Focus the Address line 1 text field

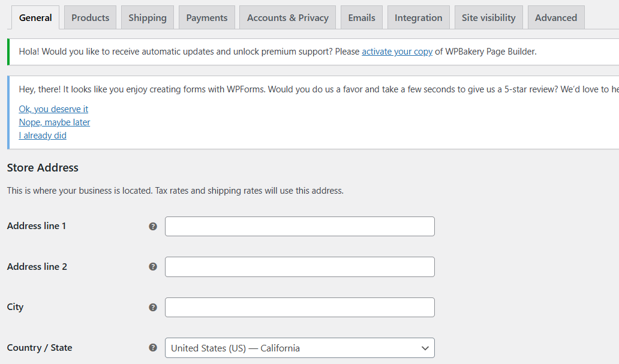point(299,227)
